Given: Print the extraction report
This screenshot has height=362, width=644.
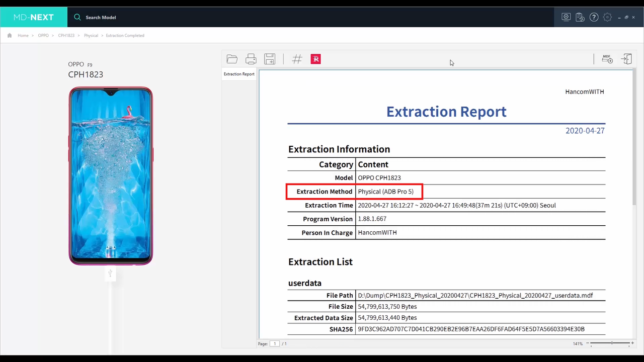Looking at the screenshot, I should (251, 59).
